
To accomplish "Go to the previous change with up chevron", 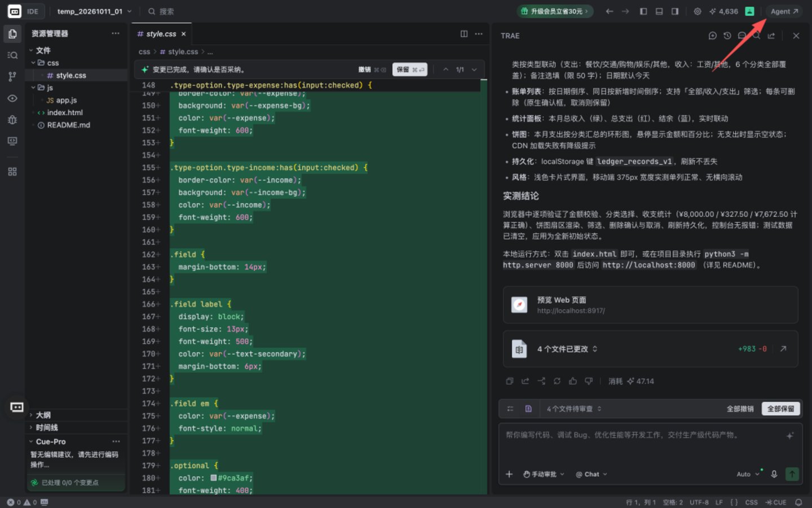I will pyautogui.click(x=445, y=69).
